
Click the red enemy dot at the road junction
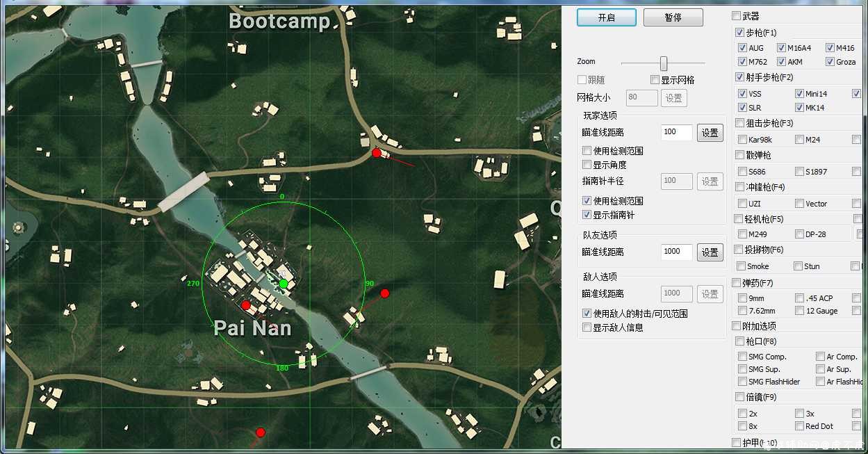pyautogui.click(x=377, y=153)
